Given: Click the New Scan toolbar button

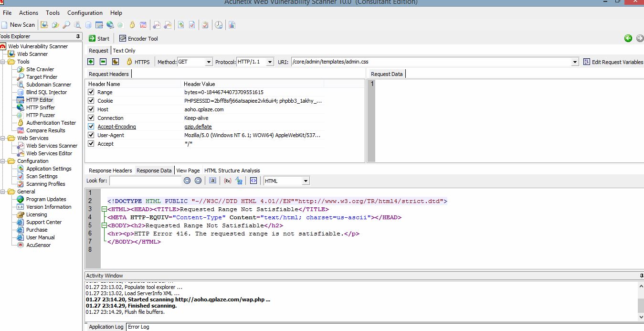Looking at the screenshot, I should pos(18,25).
